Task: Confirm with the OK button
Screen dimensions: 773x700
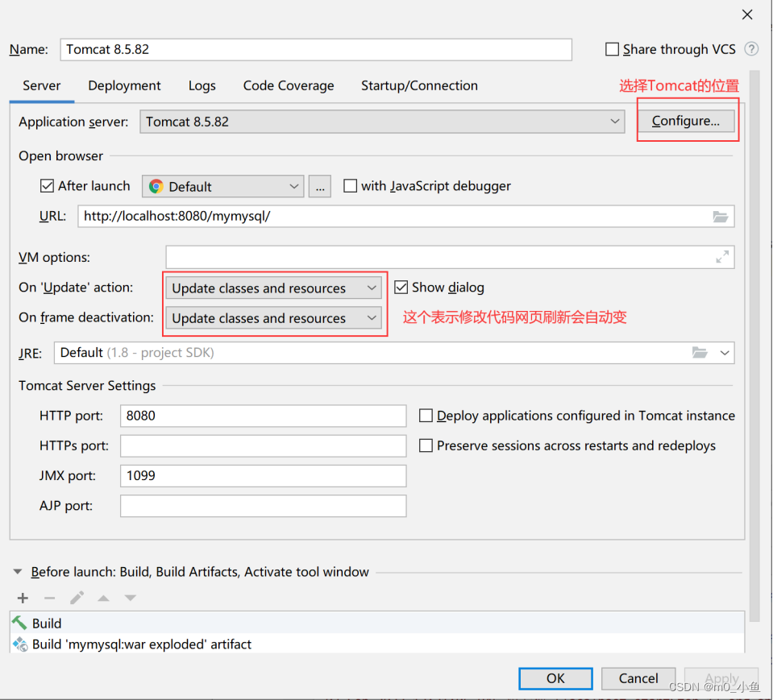Action: pos(555,678)
